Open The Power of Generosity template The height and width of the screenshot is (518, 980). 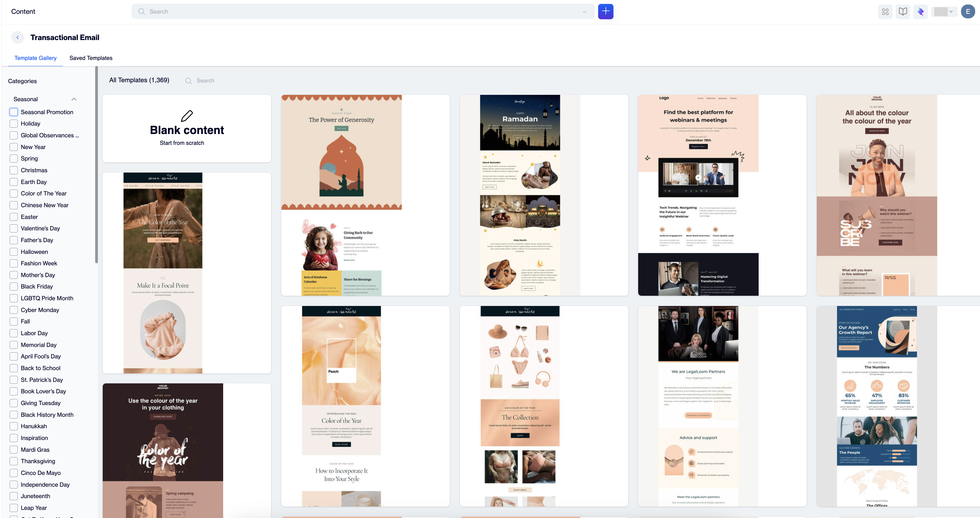365,195
